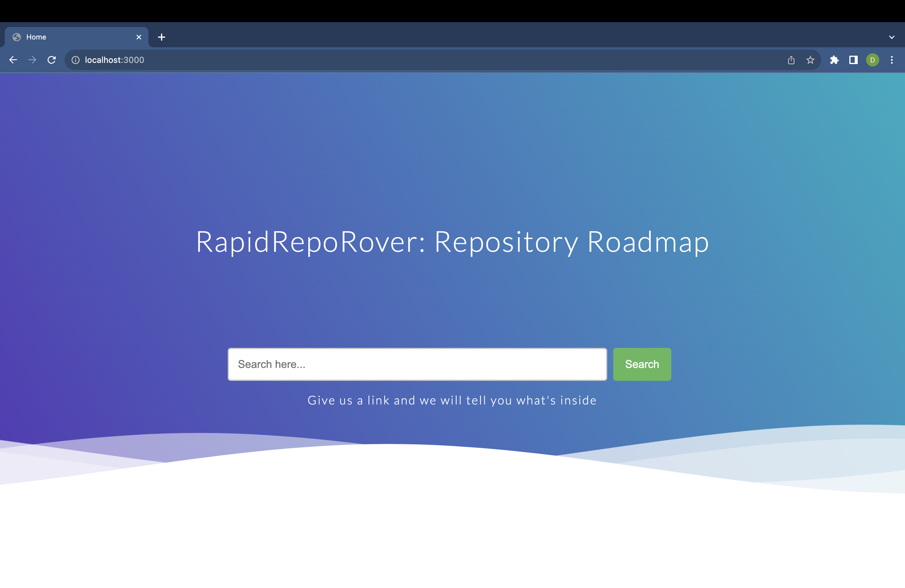The height and width of the screenshot is (588, 905).
Task: Click inside the 'Search here...' field
Action: point(417,364)
